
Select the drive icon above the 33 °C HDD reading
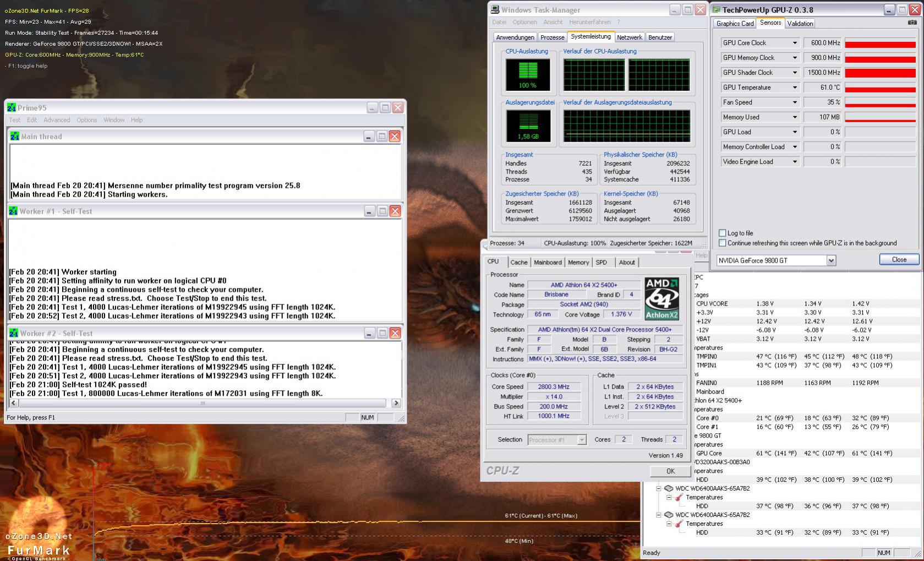pyautogui.click(x=669, y=515)
